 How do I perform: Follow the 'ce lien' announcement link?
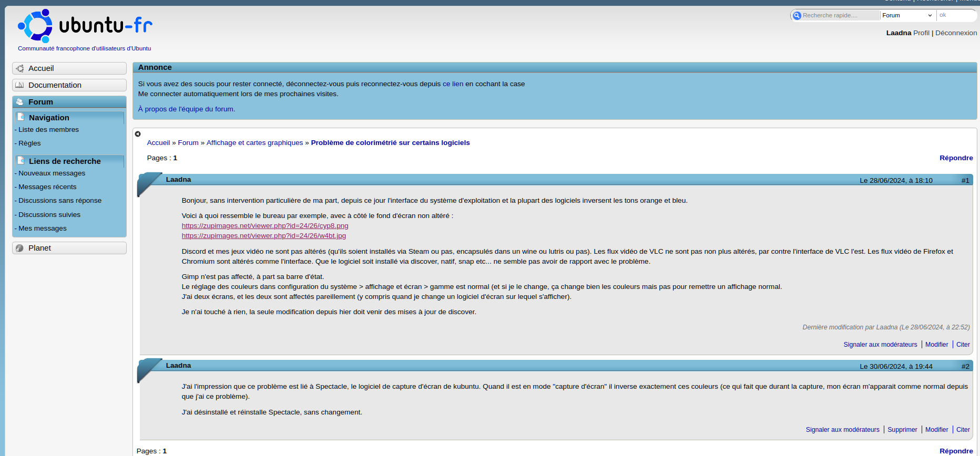coord(453,84)
